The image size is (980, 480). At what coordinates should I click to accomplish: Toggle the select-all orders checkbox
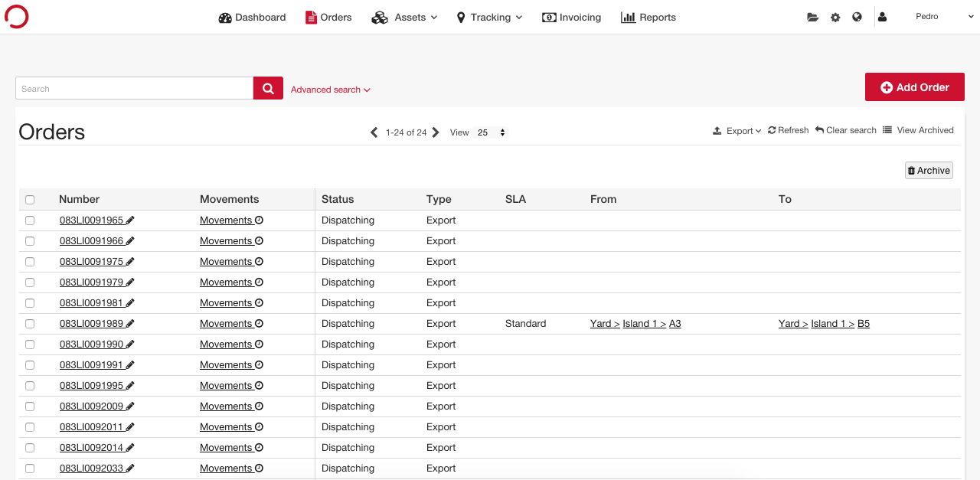click(30, 200)
